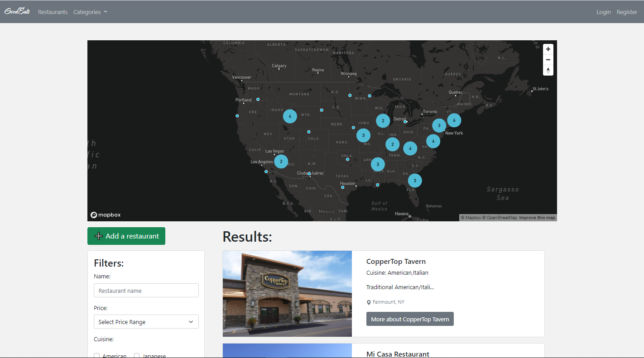Open the © Mapbox attribution link

coord(471,218)
